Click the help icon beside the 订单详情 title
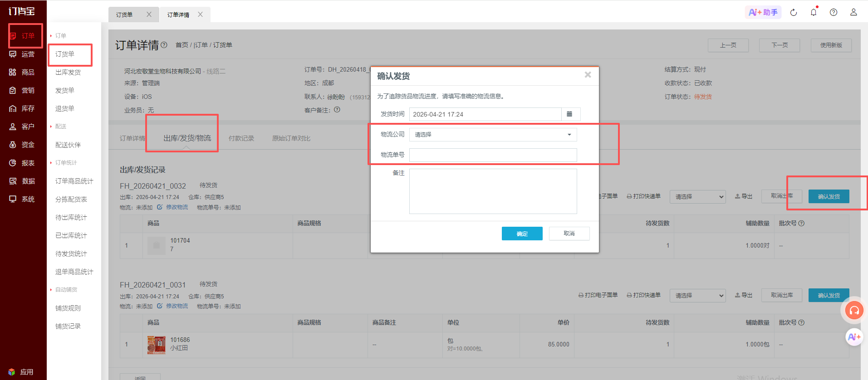This screenshot has width=868, height=380. (164, 45)
